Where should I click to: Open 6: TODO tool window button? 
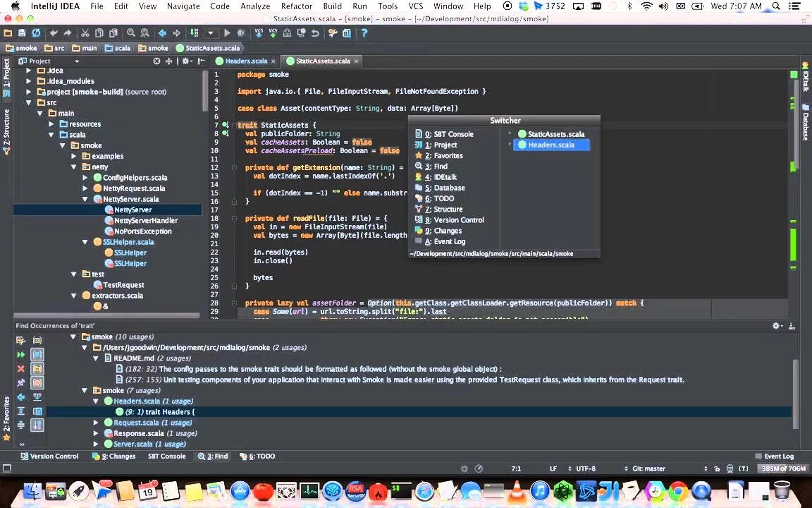(x=257, y=456)
